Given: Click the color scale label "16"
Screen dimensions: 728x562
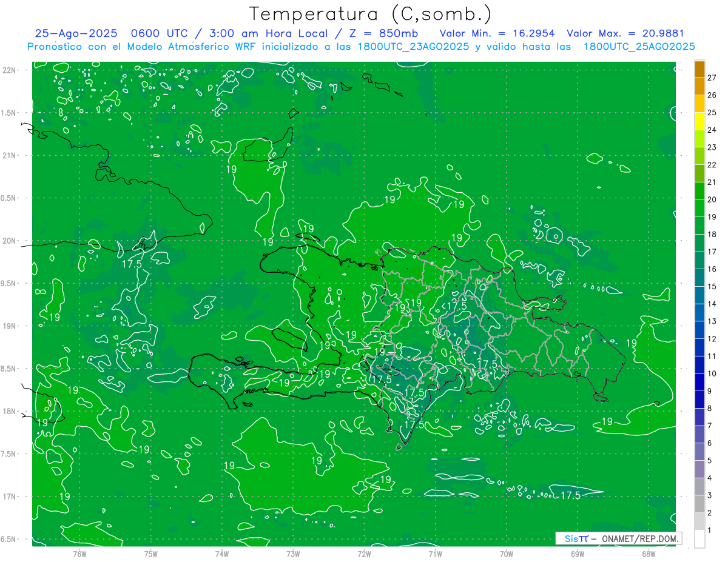Looking at the screenshot, I should point(712,269).
